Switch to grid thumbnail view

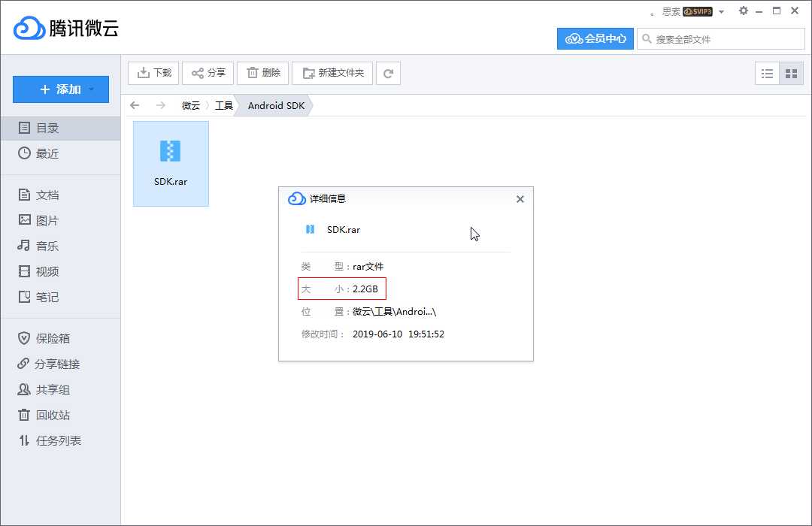pos(791,74)
